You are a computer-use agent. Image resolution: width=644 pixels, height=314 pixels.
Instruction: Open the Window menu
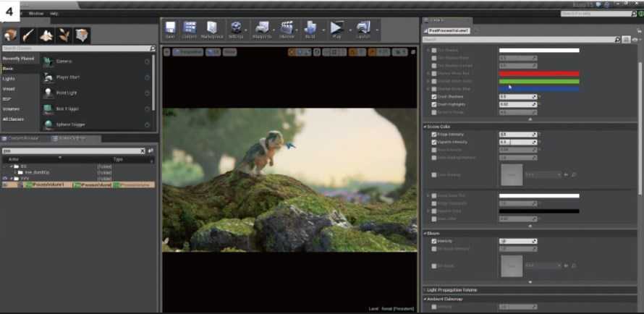click(x=35, y=13)
